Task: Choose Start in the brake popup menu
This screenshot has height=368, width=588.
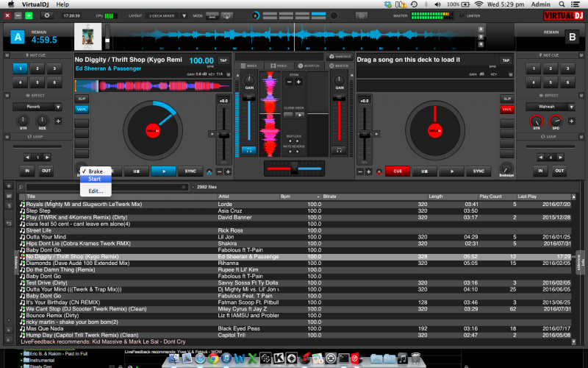Action: (x=96, y=179)
